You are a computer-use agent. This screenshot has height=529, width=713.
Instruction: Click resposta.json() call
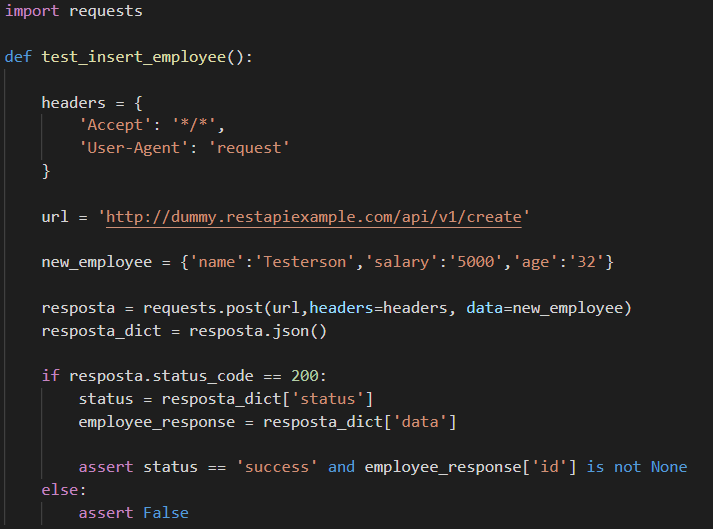pos(258,331)
